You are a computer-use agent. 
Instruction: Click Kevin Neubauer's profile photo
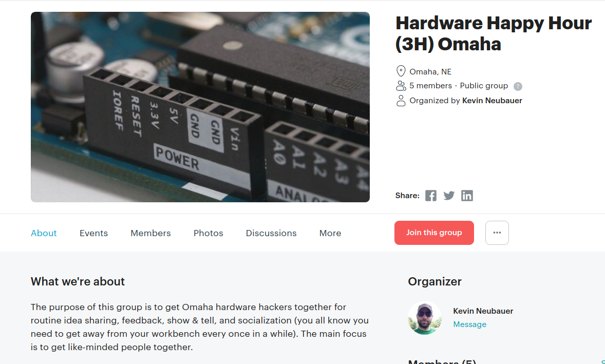click(x=424, y=318)
